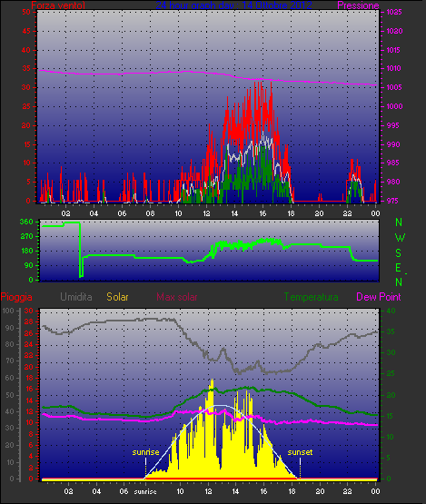Click the Umidita legend label
426x504 pixels.
[x=76, y=297]
